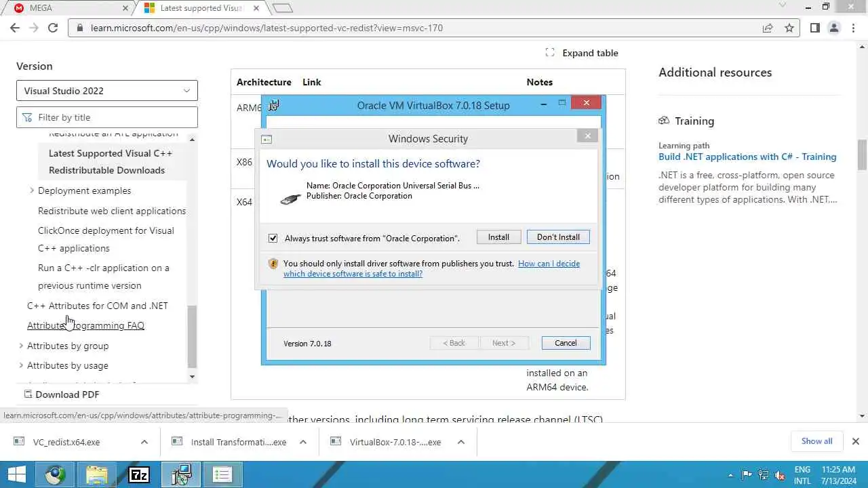Click the Filter by title input field
Image resolution: width=868 pixels, height=488 pixels.
107,117
